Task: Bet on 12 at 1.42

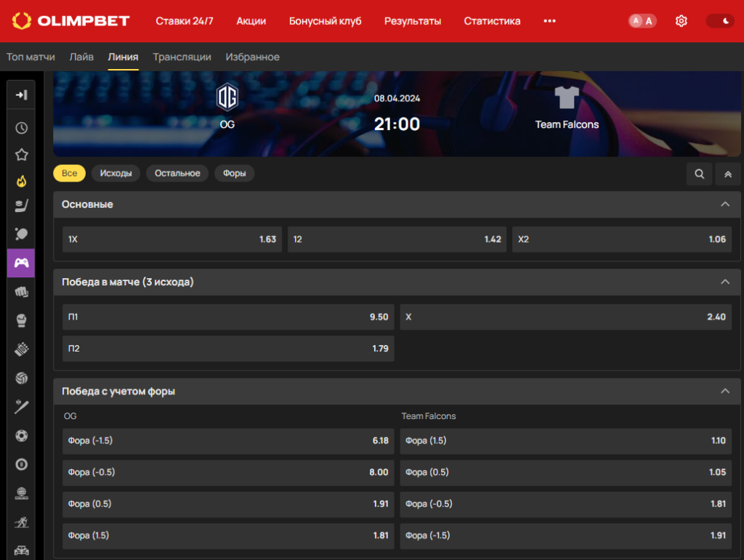Action: pos(397,240)
